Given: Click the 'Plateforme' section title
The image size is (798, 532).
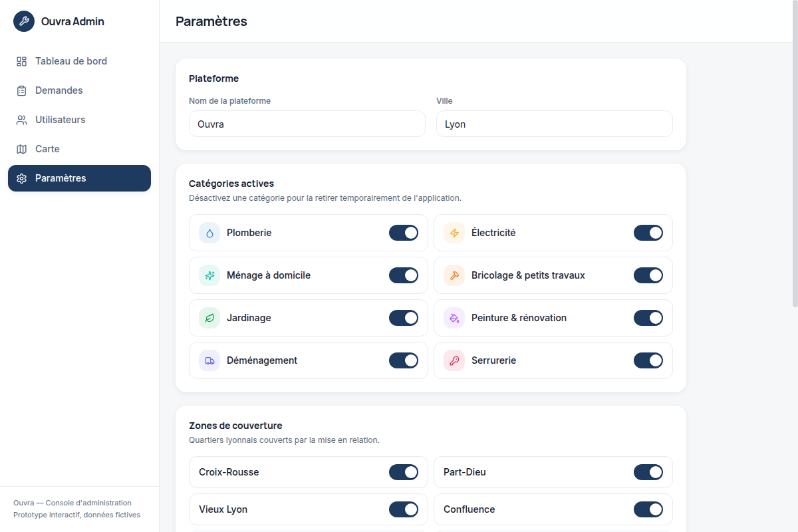Looking at the screenshot, I should [213, 78].
